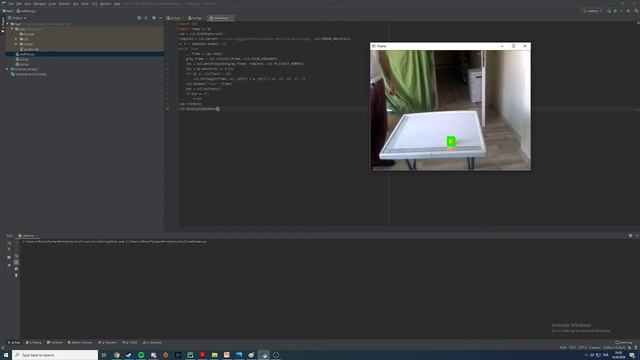Click the Windows Start button
The height and width of the screenshot is (360, 640).
coord(6,355)
